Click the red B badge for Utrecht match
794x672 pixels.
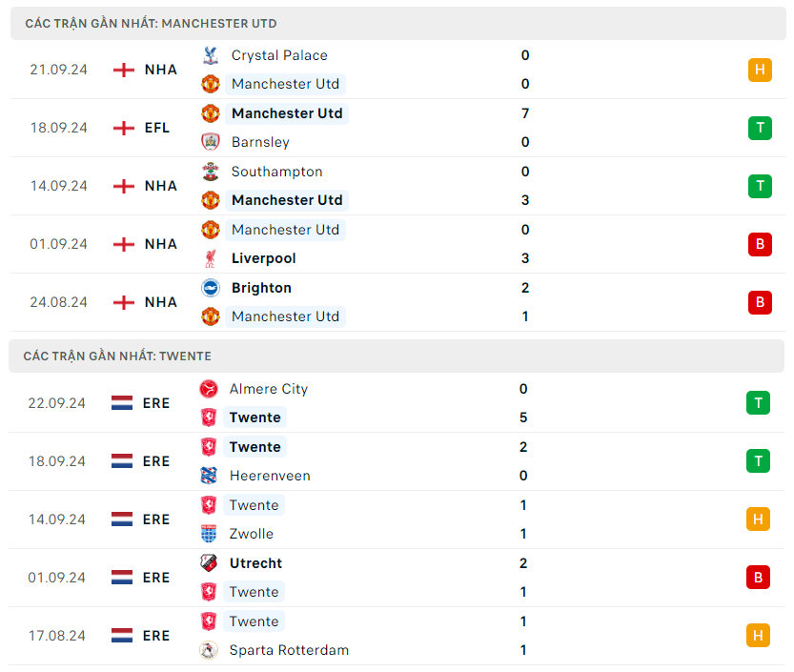point(758,578)
